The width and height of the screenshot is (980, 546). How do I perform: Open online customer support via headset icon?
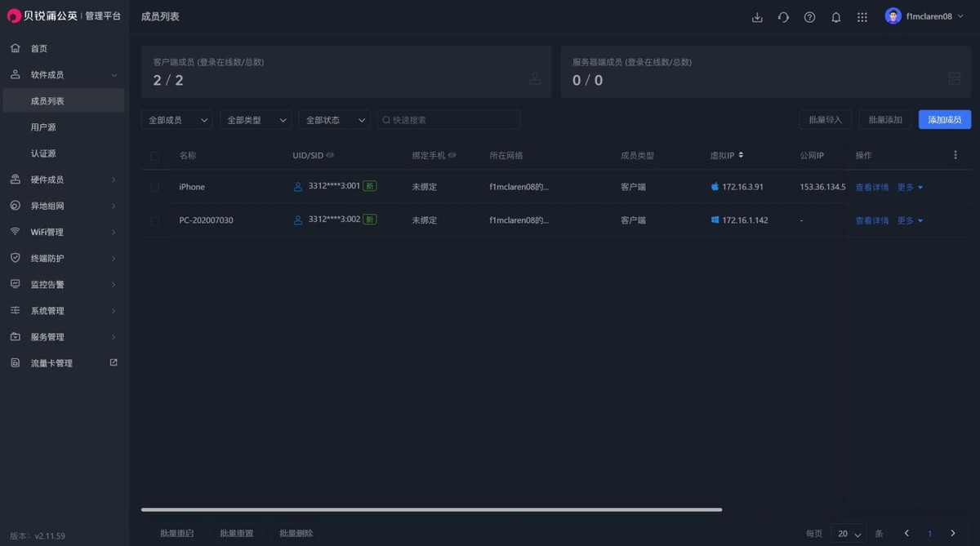783,16
